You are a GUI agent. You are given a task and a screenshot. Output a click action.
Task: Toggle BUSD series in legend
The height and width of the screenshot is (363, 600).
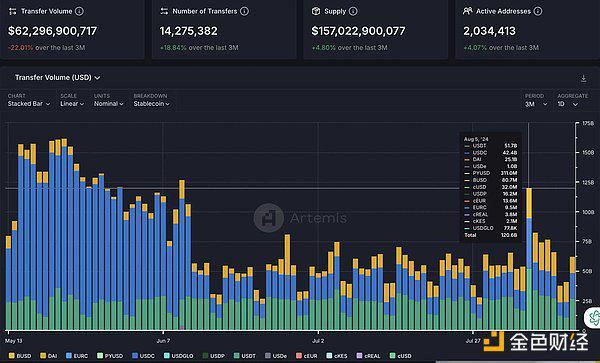[x=20, y=356]
